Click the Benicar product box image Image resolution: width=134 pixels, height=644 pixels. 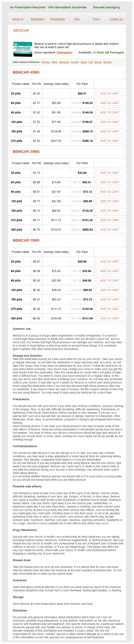[x=23, y=49]
